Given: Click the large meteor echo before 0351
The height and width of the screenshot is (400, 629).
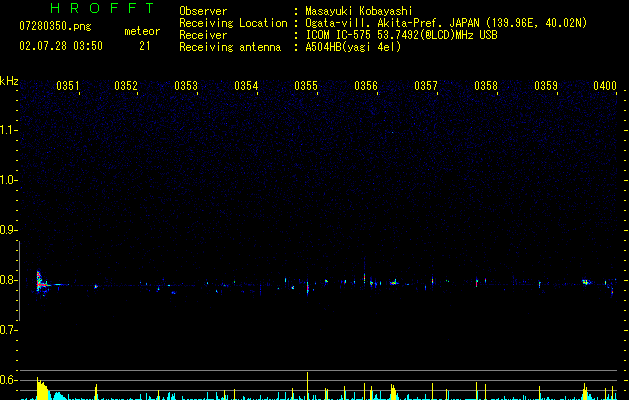Looking at the screenshot, I should [41, 283].
